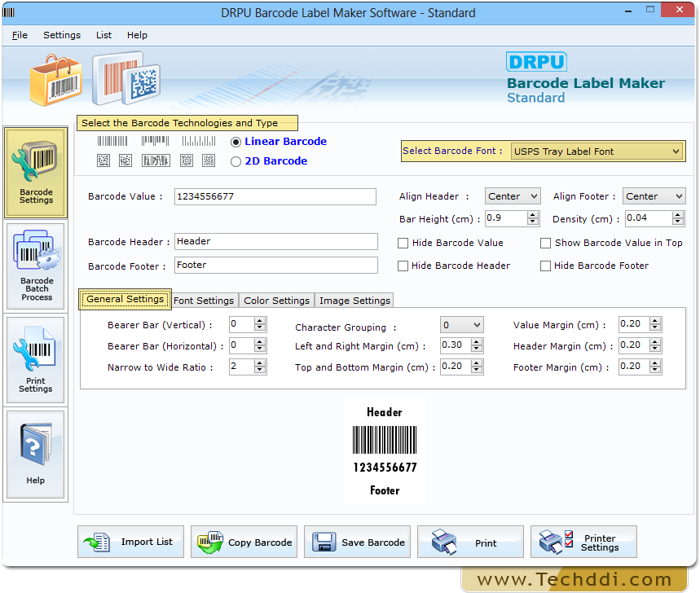Select the 2D Barcode radio option

coord(236,161)
